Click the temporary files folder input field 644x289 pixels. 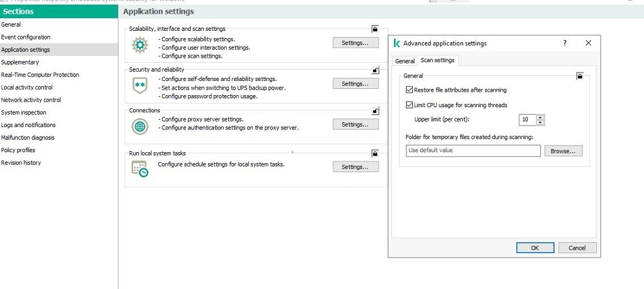point(473,151)
